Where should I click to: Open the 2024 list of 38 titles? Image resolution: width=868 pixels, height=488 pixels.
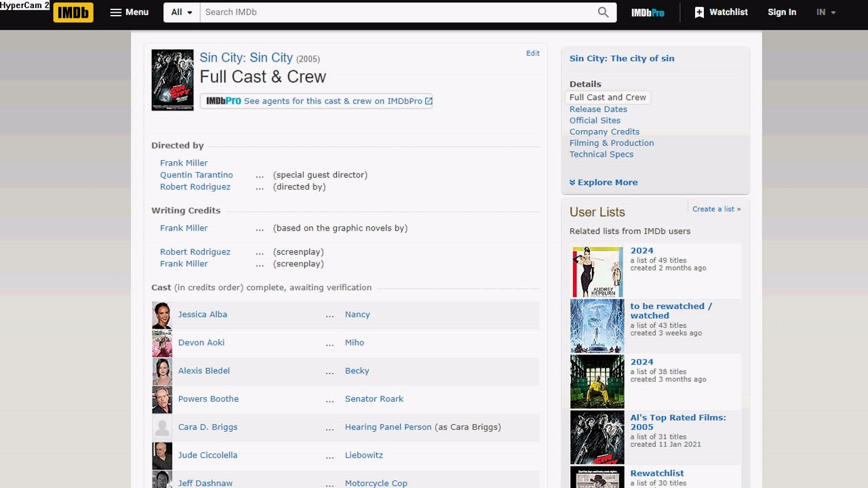[x=642, y=362]
